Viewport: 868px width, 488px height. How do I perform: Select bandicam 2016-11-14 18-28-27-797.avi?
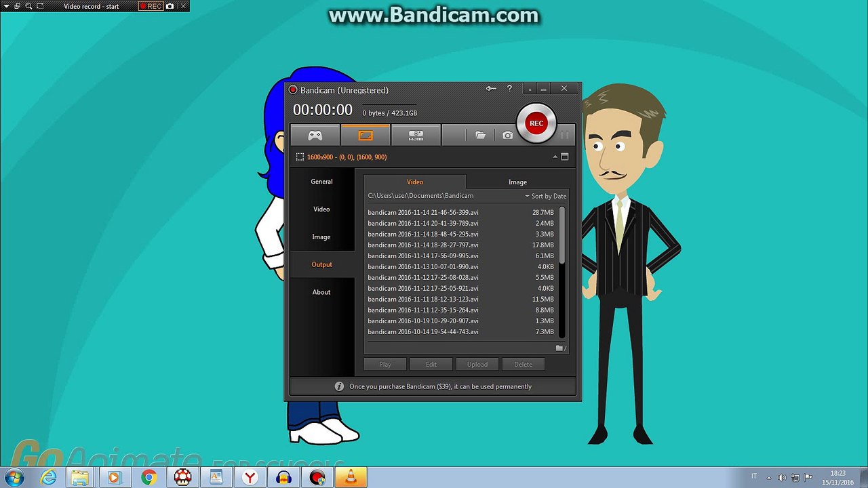click(x=461, y=245)
